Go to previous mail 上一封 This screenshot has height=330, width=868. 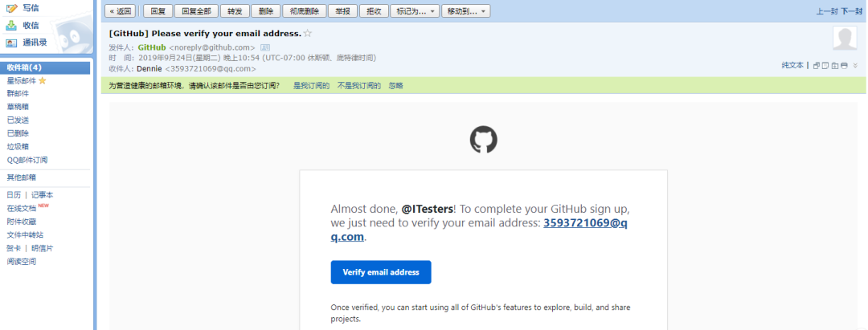[827, 11]
